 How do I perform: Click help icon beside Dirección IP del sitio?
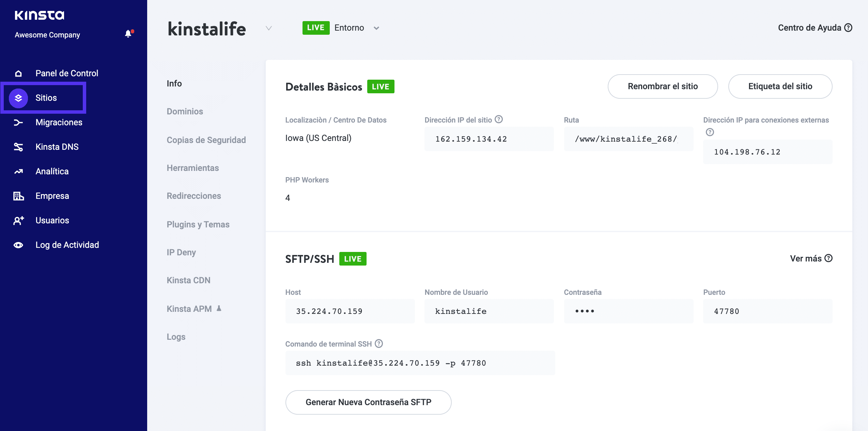click(499, 119)
